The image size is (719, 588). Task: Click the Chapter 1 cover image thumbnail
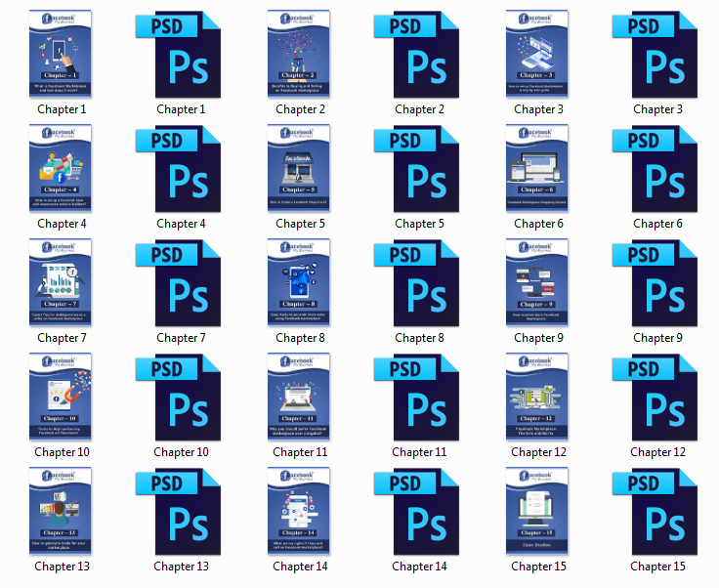click(60, 54)
